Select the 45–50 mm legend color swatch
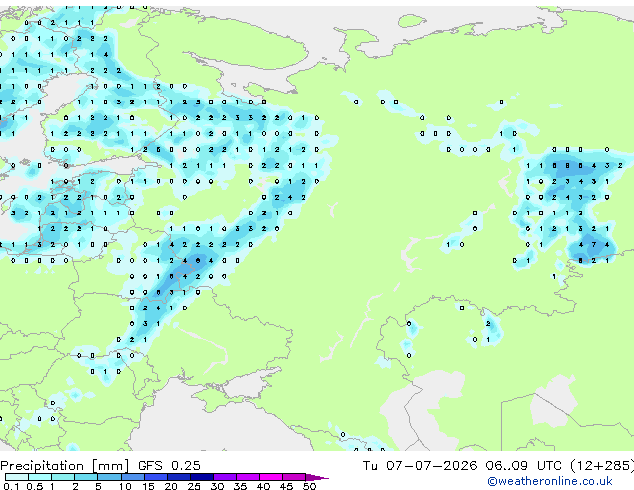The image size is (634, 490). pos(294,477)
